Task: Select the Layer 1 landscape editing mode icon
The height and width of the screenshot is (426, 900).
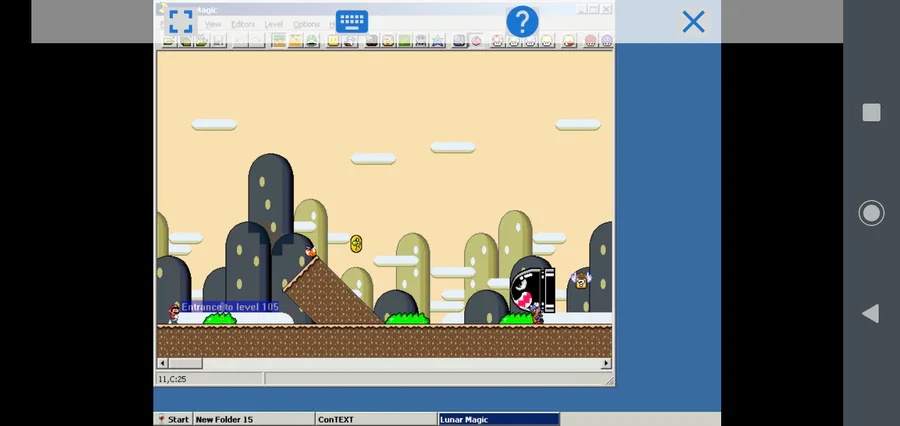Action: pyautogui.click(x=279, y=40)
